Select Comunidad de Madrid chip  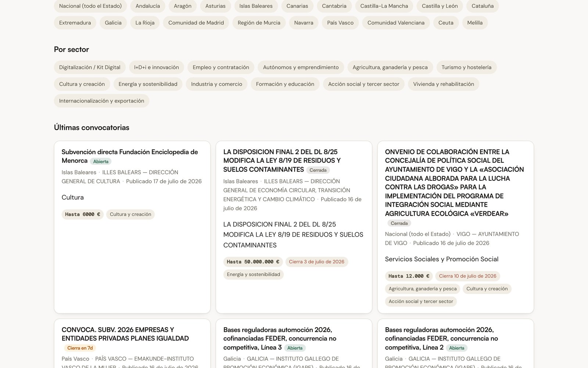pyautogui.click(x=196, y=23)
